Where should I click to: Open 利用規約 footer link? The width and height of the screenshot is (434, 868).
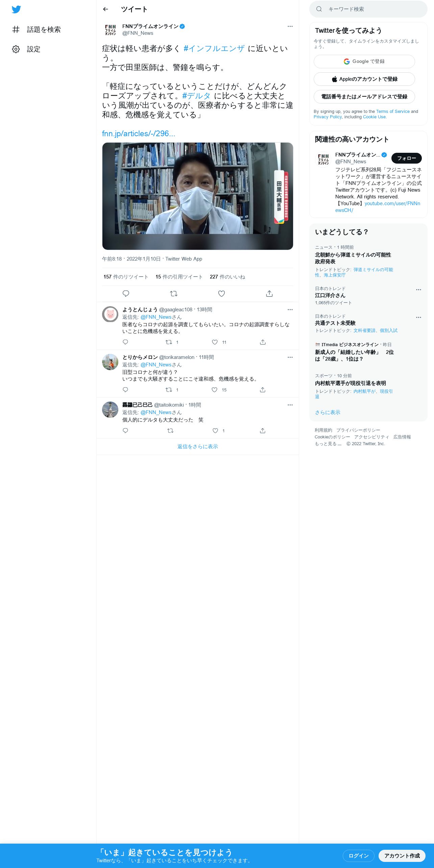[x=323, y=430]
